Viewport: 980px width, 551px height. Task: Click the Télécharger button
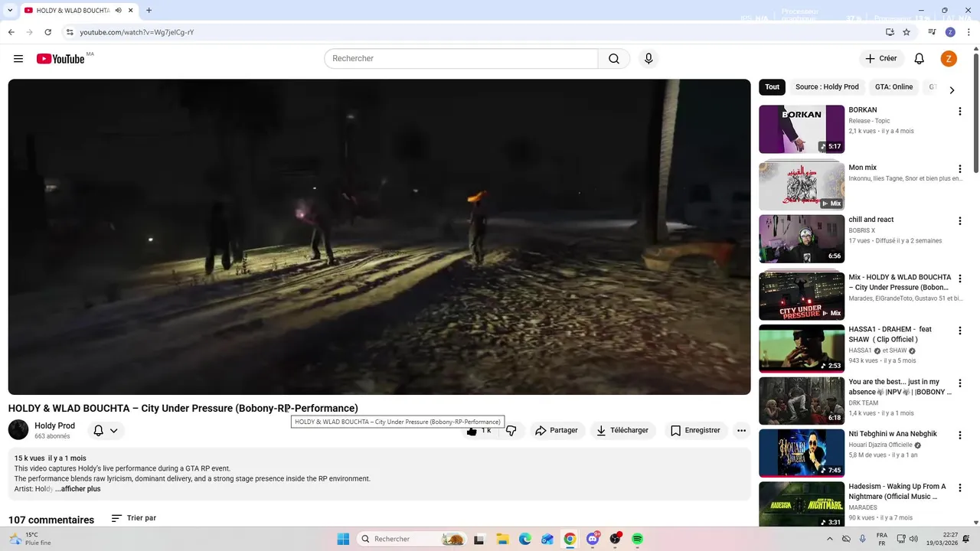(622, 431)
